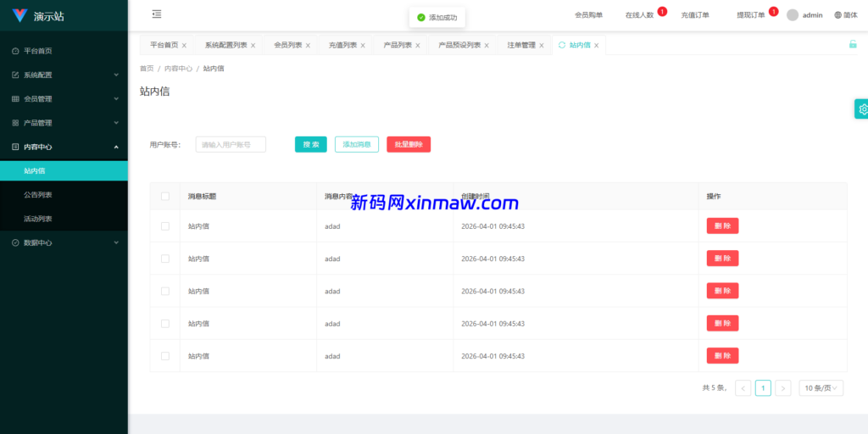868x434 pixels.
Task: Close the 站内信 tab
Action: pos(596,46)
